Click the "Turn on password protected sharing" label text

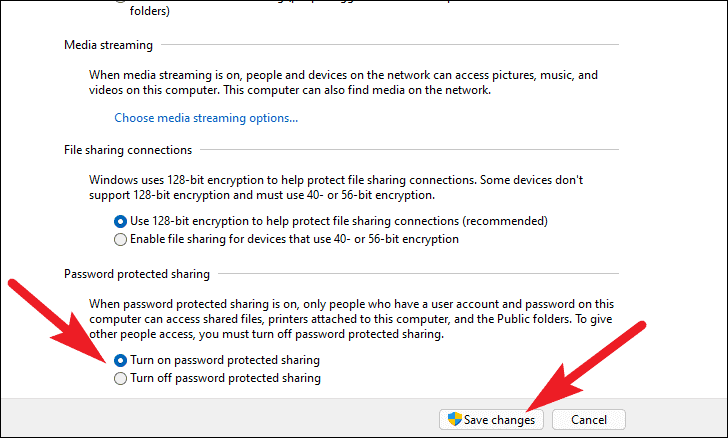pos(225,360)
